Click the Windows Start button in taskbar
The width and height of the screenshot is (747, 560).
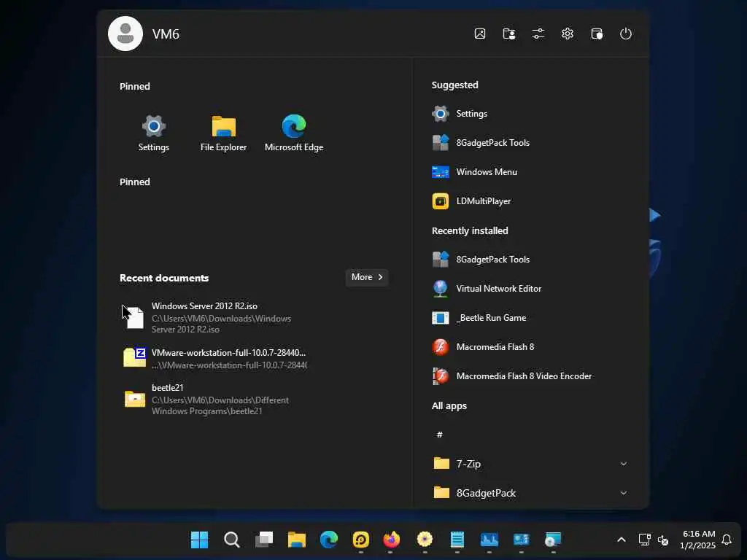pyautogui.click(x=200, y=540)
